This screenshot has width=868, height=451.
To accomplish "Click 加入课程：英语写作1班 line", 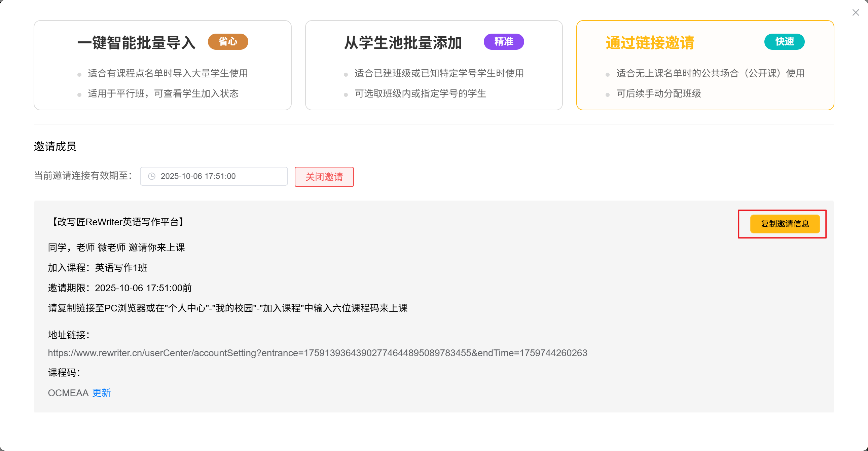I will point(97,267).
